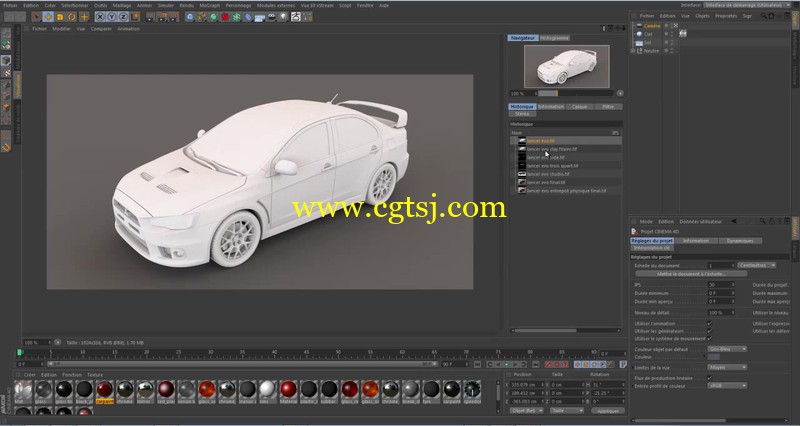This screenshot has width=800, height=426.
Task: Switch to Dynamiques tab in attributes
Action: point(740,241)
